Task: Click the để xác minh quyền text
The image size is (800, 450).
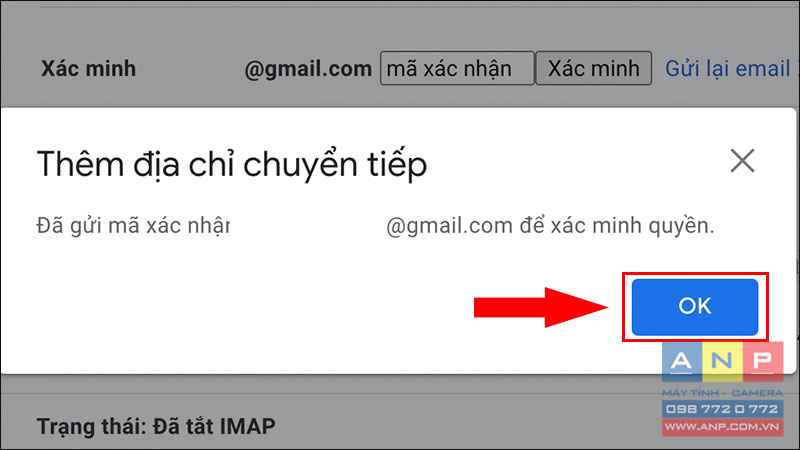Action: [617, 226]
